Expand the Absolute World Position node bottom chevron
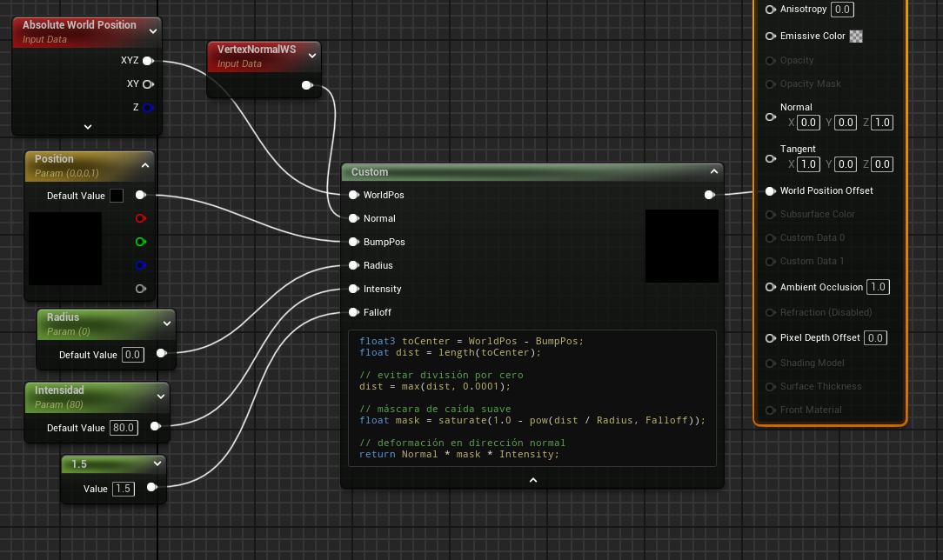 [87, 126]
